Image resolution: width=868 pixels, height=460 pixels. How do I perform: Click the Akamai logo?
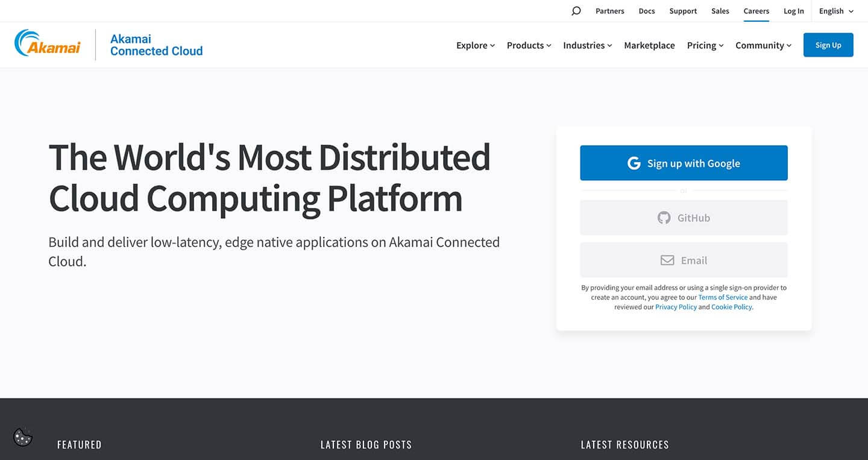(48, 43)
